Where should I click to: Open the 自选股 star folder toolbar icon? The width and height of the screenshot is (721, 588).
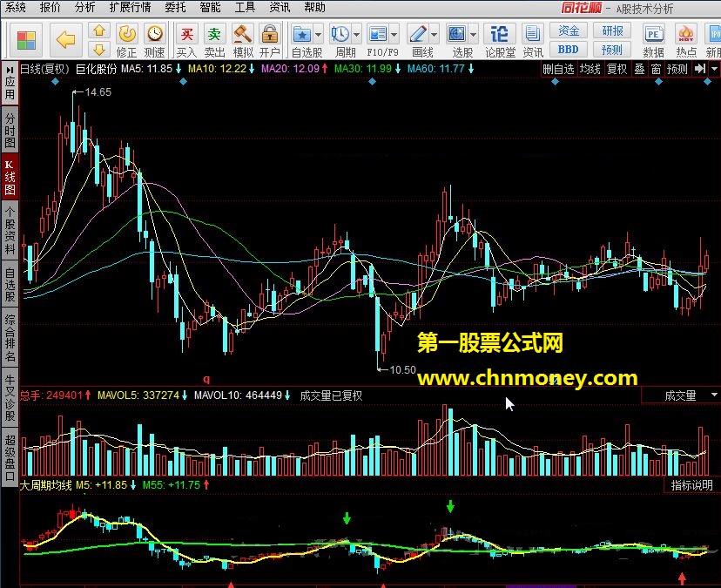(302, 35)
